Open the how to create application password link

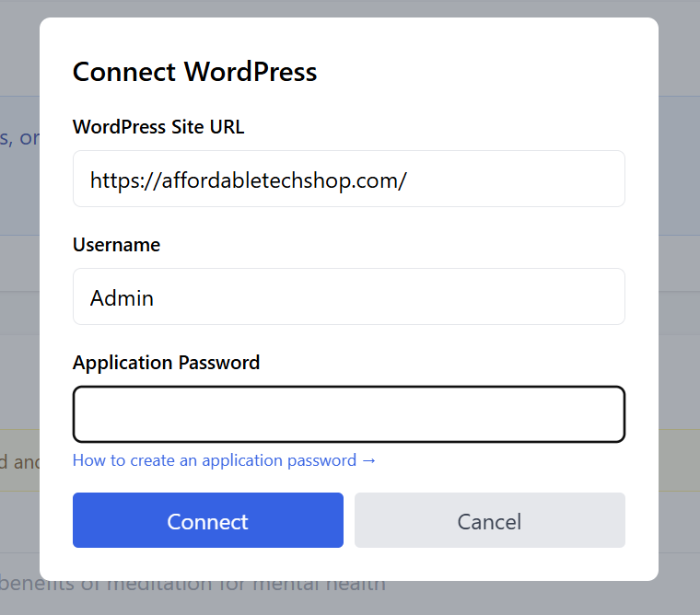215,460
